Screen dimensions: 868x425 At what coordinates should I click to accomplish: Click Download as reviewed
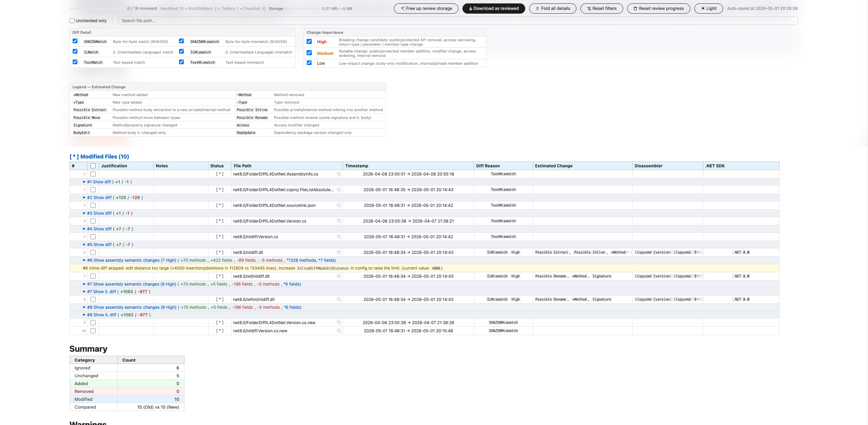coord(494,9)
